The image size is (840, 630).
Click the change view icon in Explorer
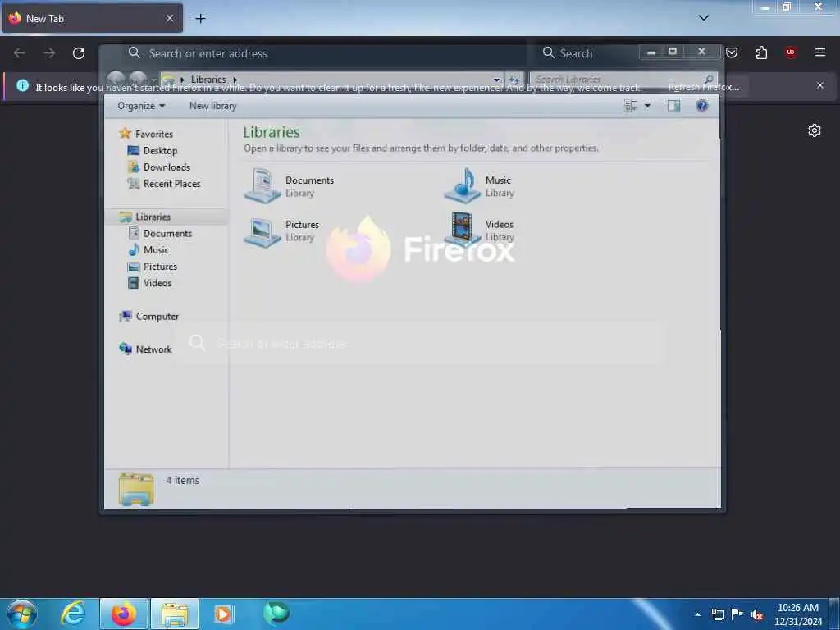(631, 106)
